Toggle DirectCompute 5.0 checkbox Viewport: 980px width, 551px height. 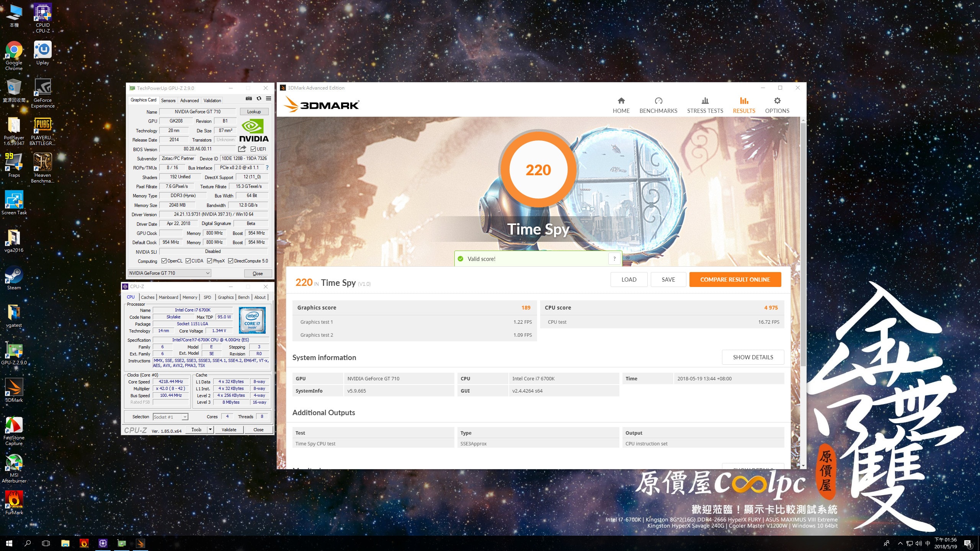click(x=230, y=261)
